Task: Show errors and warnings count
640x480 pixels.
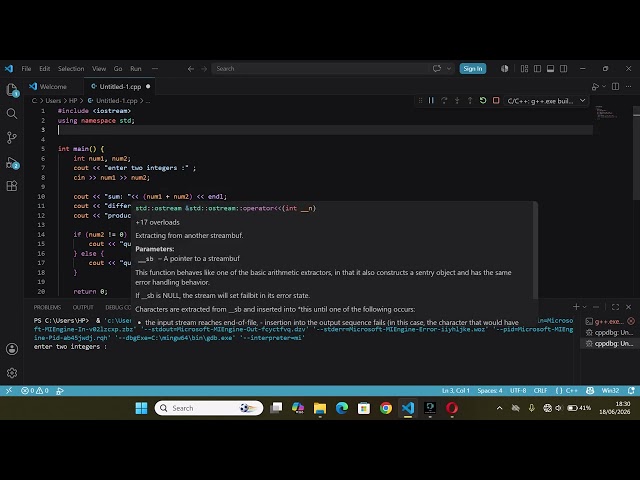Action: 35,391
